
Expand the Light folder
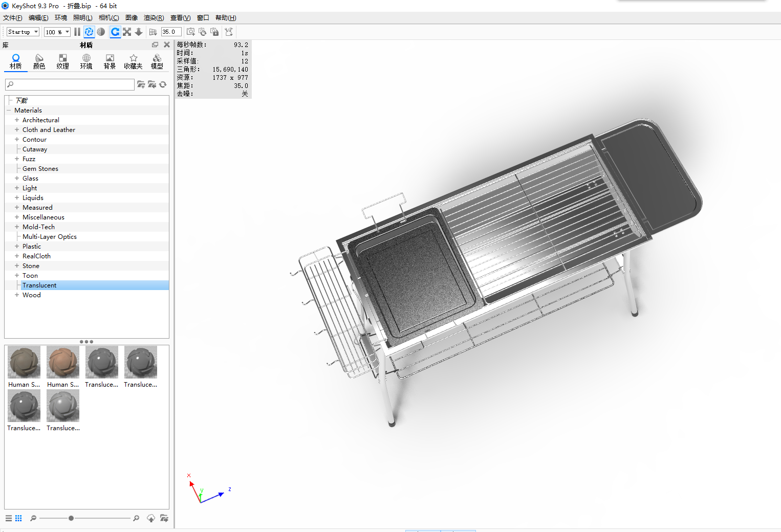[x=17, y=188]
